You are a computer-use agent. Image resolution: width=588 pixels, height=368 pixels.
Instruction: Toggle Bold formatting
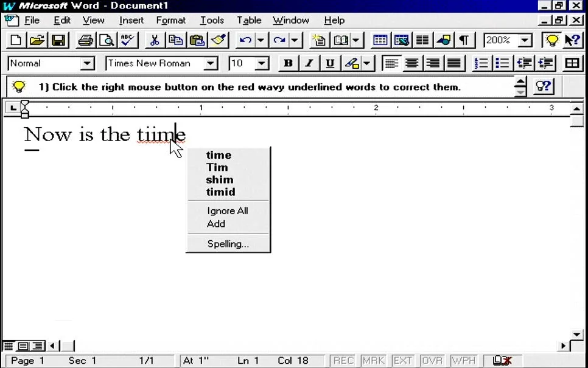click(x=288, y=64)
